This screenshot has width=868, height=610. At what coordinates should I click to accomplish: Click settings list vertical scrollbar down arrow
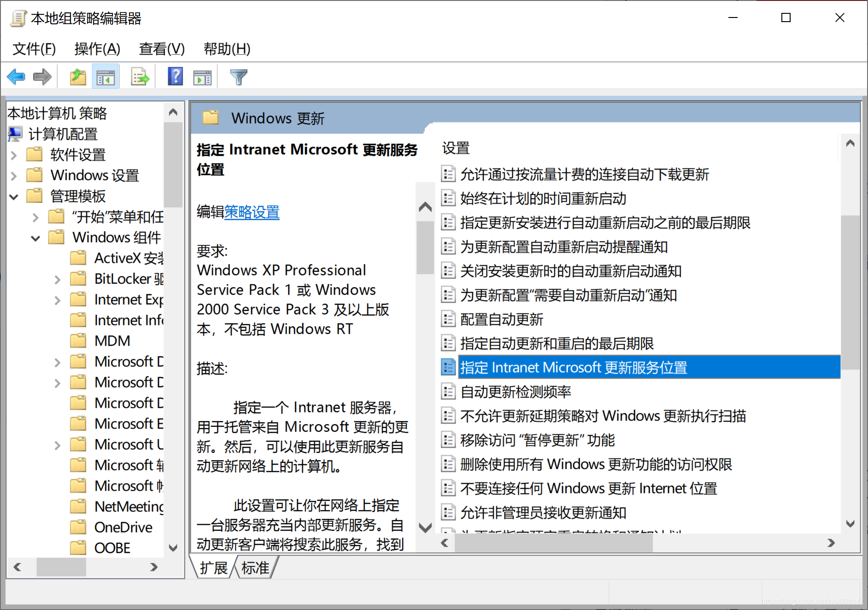pyautogui.click(x=850, y=524)
